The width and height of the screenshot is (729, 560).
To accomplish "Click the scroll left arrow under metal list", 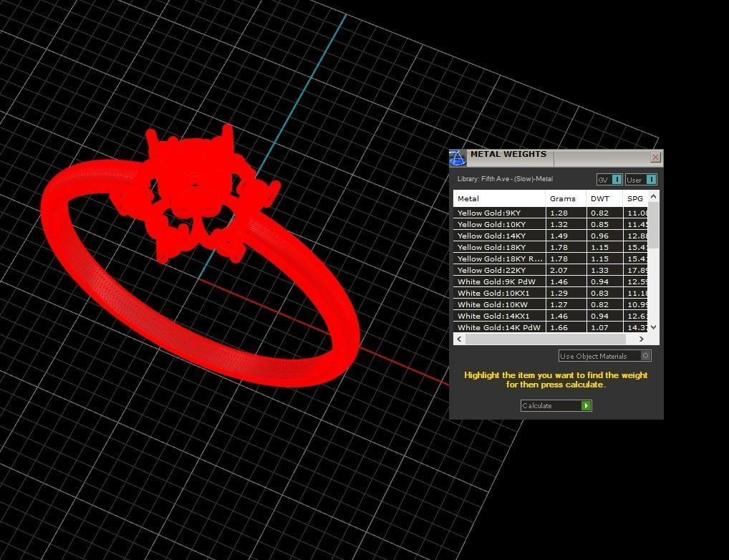I will pyautogui.click(x=459, y=339).
